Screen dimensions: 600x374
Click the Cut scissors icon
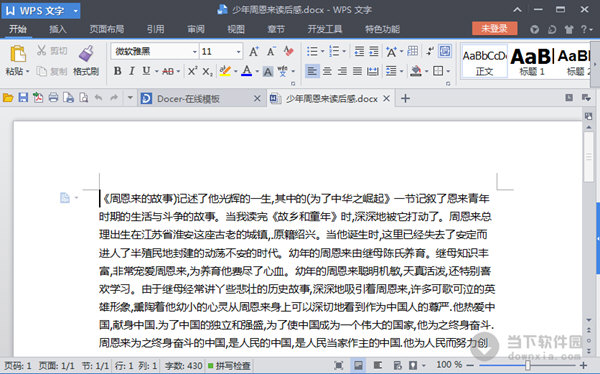(41, 51)
